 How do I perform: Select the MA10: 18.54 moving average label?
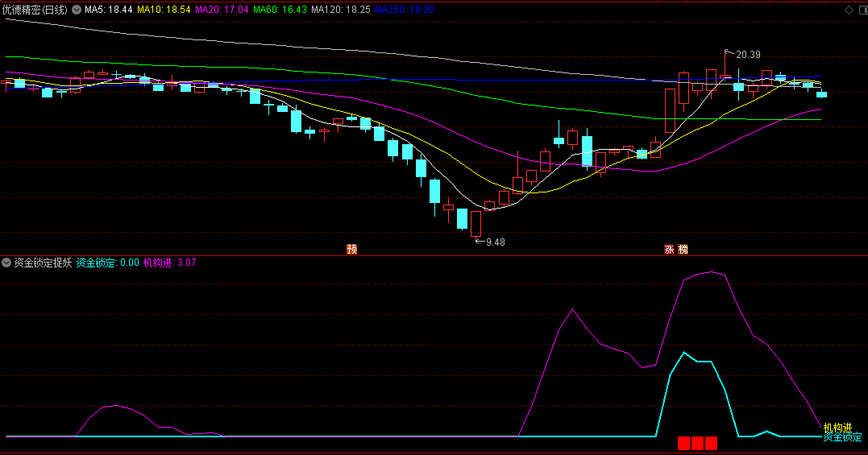tap(164, 10)
